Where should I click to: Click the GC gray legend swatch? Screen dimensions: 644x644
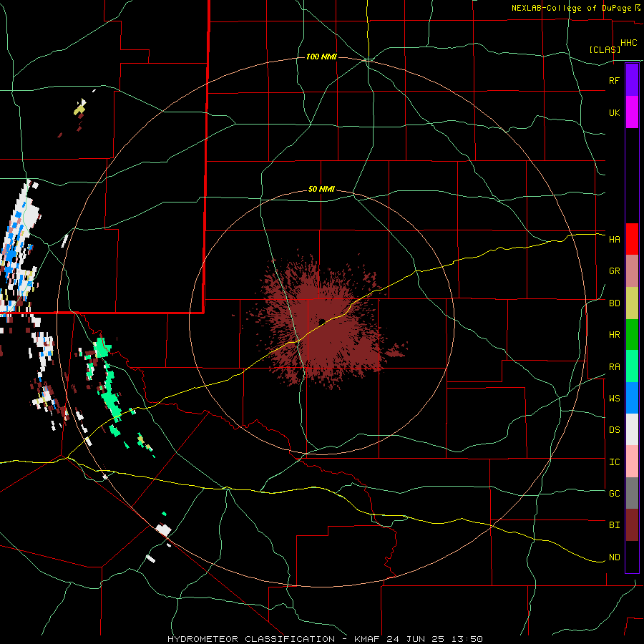[x=632, y=493]
